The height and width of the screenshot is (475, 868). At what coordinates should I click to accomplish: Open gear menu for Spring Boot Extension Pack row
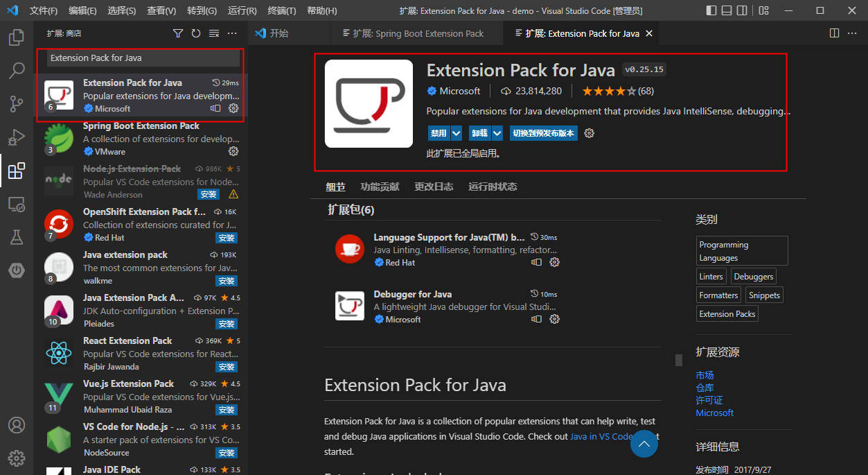point(233,151)
